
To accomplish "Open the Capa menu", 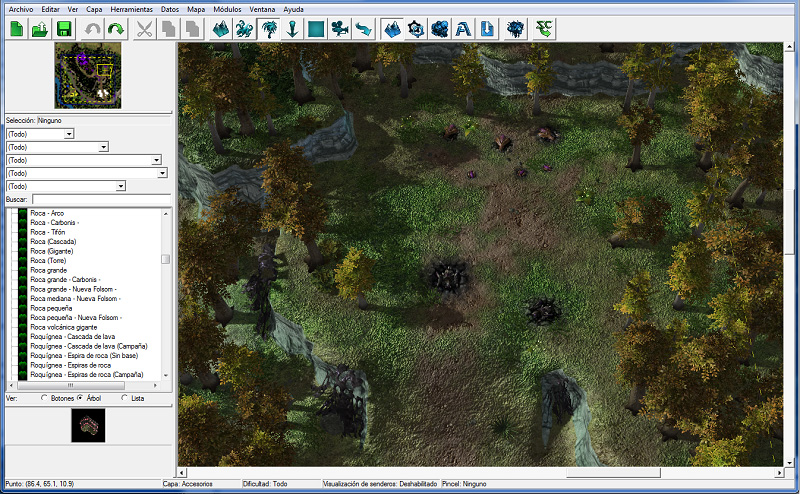I will (x=94, y=9).
